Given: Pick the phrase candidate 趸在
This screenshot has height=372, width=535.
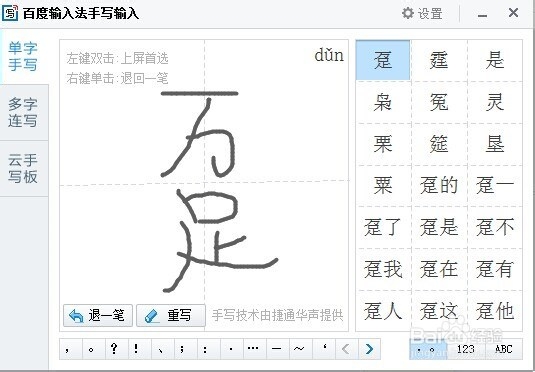Looking at the screenshot, I should (439, 269).
